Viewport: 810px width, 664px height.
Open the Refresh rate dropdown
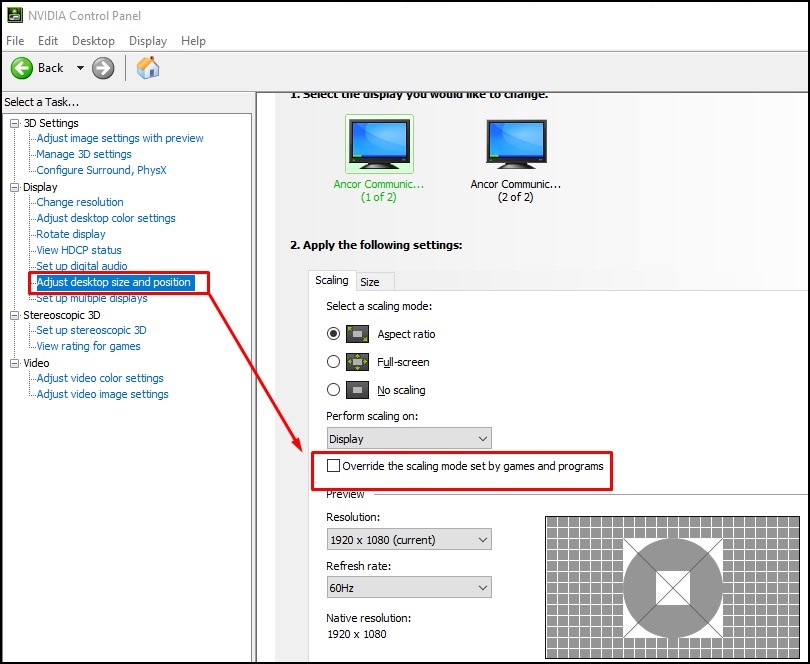pyautogui.click(x=408, y=587)
